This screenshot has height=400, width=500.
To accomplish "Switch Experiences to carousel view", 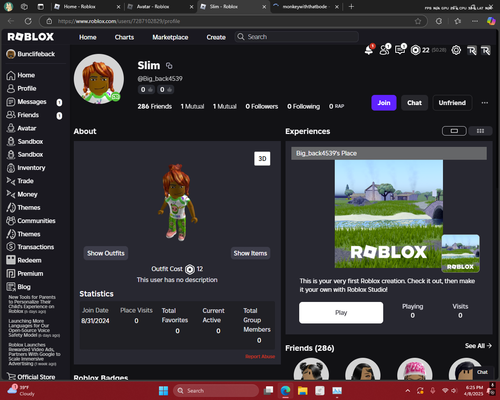I will pyautogui.click(x=454, y=131).
